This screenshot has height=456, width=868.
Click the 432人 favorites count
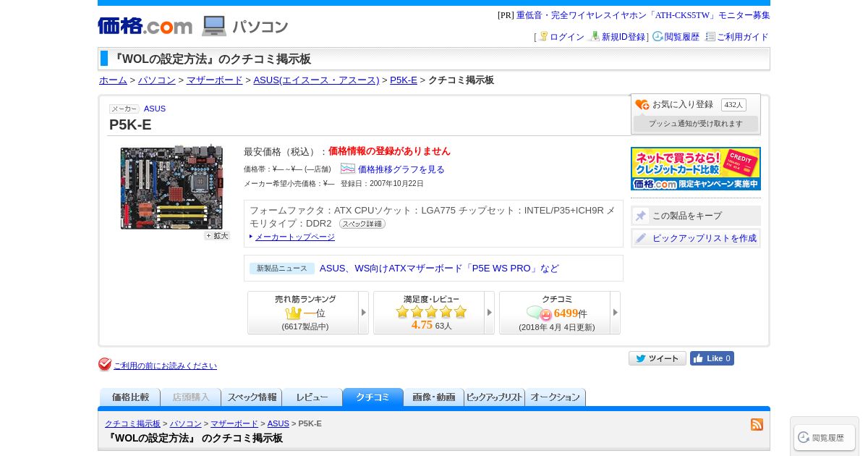click(x=733, y=105)
